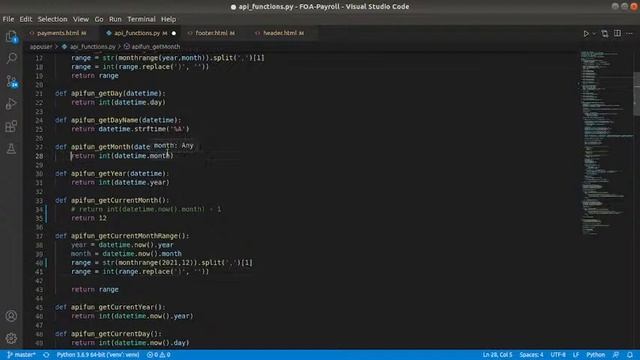Click 'def apifun_getCurrentYear():' line

point(110,307)
